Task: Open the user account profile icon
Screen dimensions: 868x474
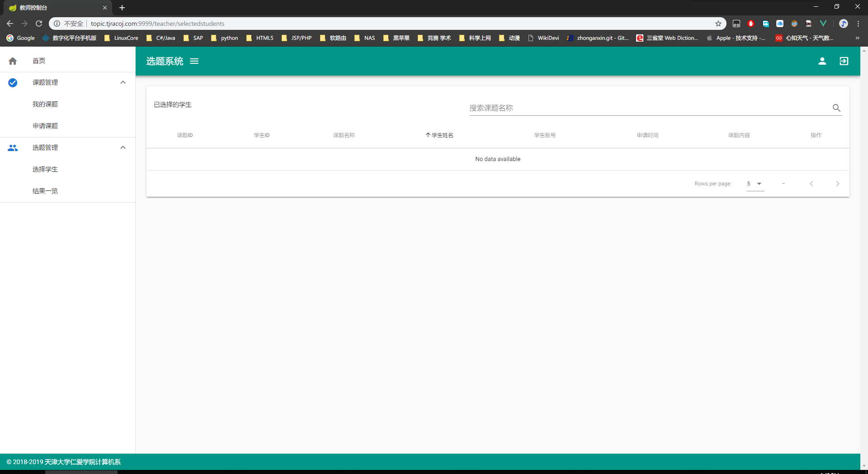Action: click(822, 61)
